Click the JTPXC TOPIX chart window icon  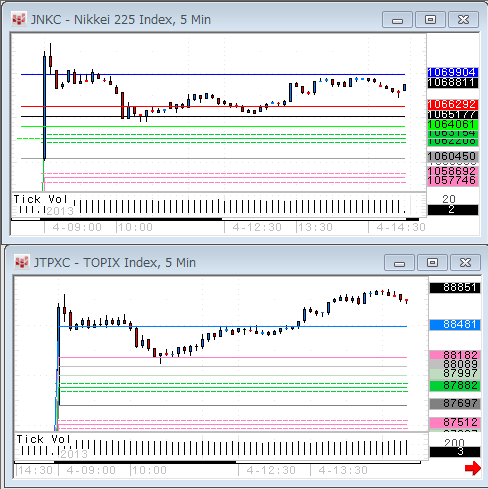coord(22,263)
